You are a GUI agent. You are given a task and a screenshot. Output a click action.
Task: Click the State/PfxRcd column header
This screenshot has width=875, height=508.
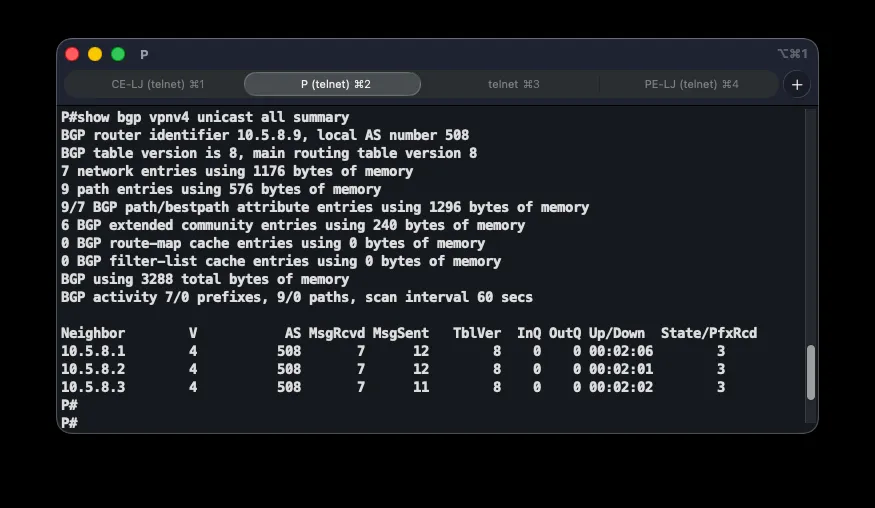tap(709, 333)
